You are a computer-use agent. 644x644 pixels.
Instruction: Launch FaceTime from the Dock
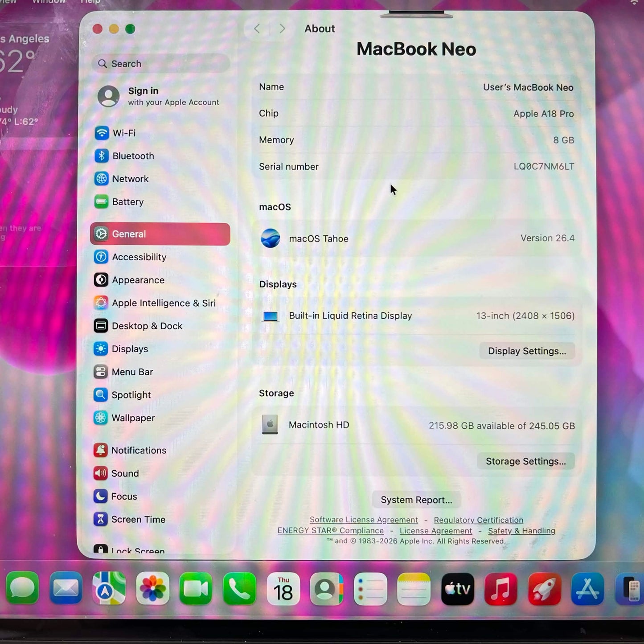(196, 588)
